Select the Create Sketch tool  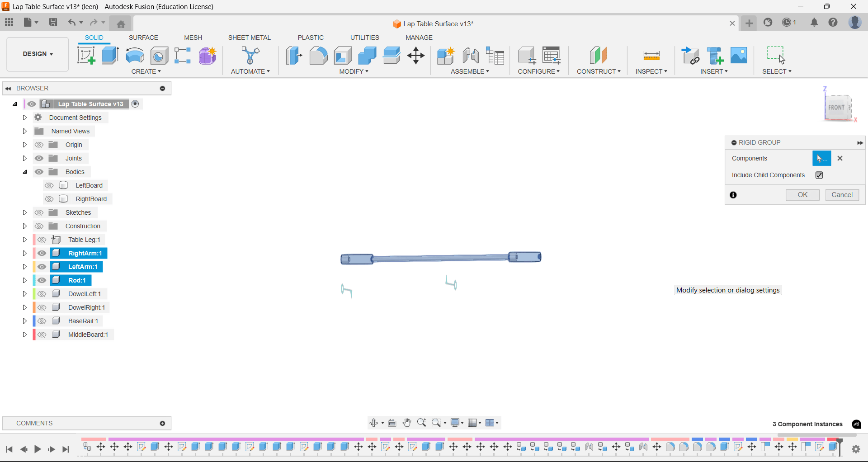[86, 56]
